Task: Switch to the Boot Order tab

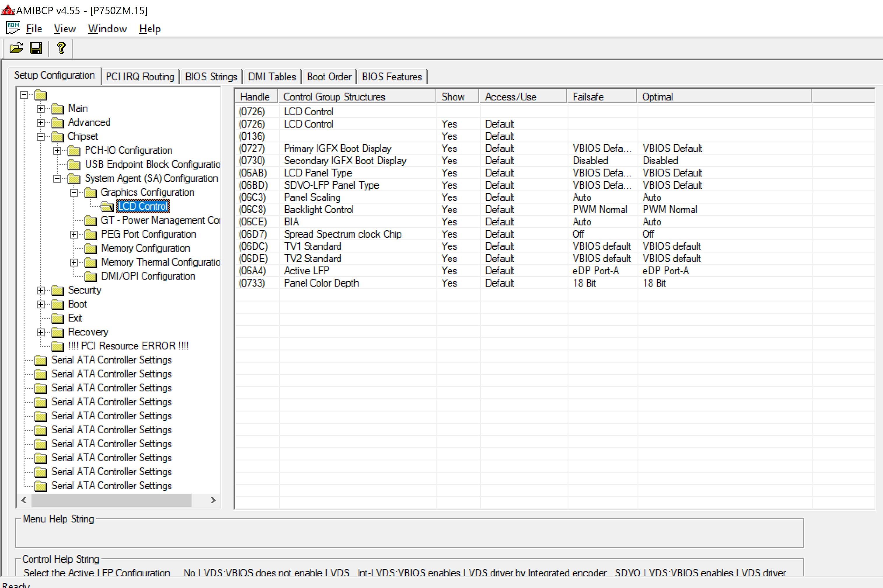Action: click(x=329, y=77)
